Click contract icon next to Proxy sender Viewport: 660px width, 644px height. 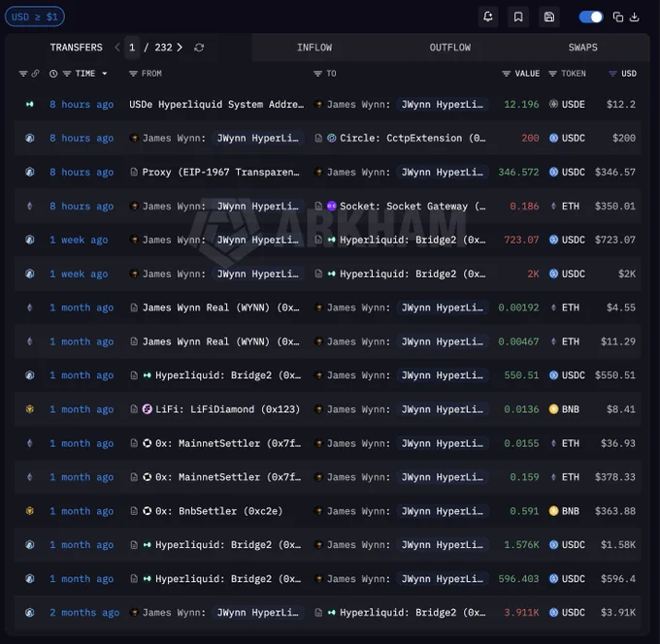click(x=134, y=172)
